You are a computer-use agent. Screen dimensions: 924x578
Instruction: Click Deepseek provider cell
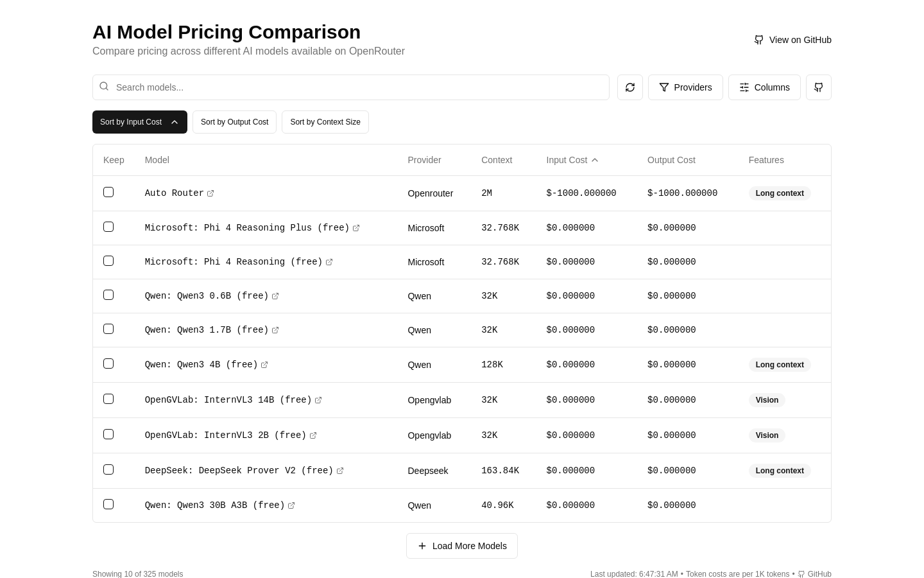[428, 471]
